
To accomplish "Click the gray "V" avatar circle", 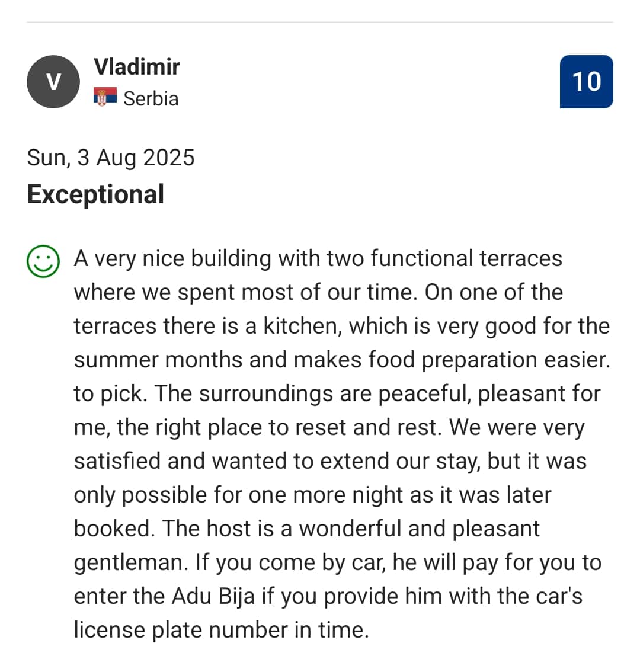I will point(53,82).
